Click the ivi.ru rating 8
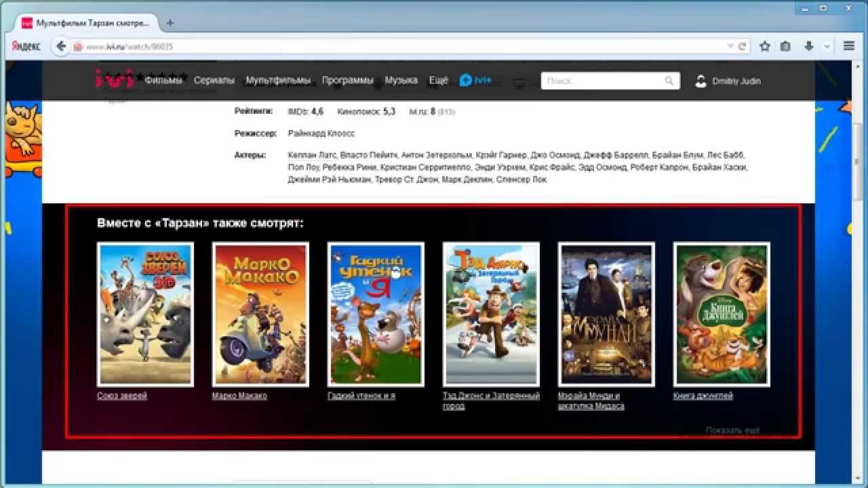The height and width of the screenshot is (488, 868). (432, 111)
